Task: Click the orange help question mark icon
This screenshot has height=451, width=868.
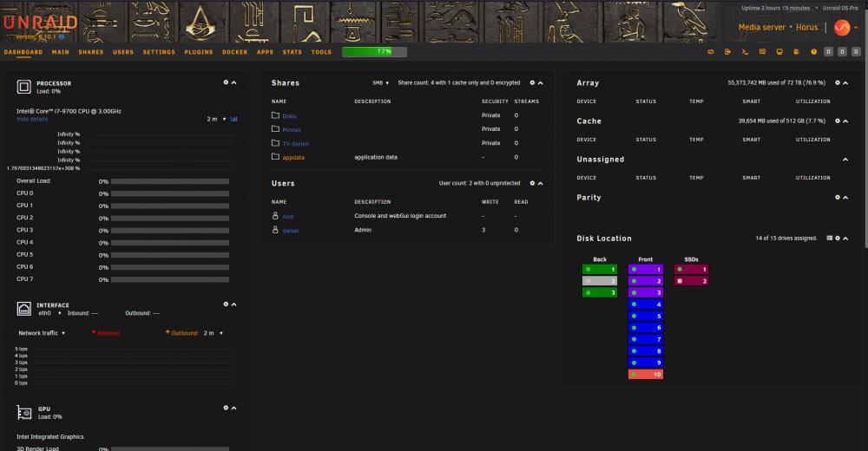Action: point(813,51)
